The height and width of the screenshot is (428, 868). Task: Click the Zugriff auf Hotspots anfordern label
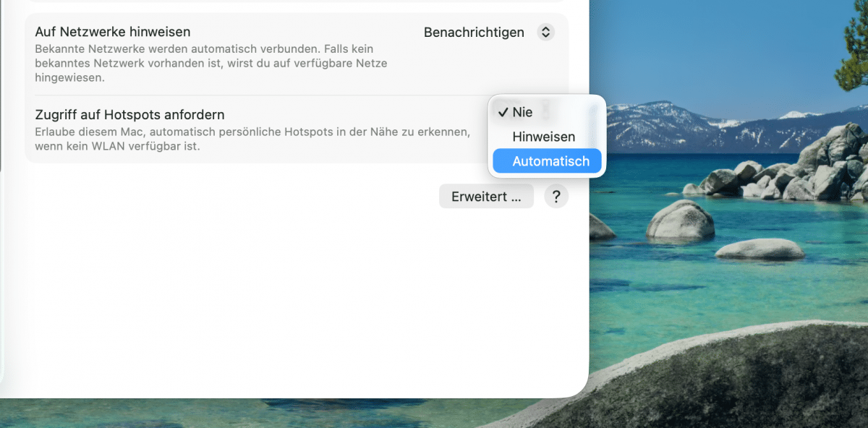(x=129, y=114)
